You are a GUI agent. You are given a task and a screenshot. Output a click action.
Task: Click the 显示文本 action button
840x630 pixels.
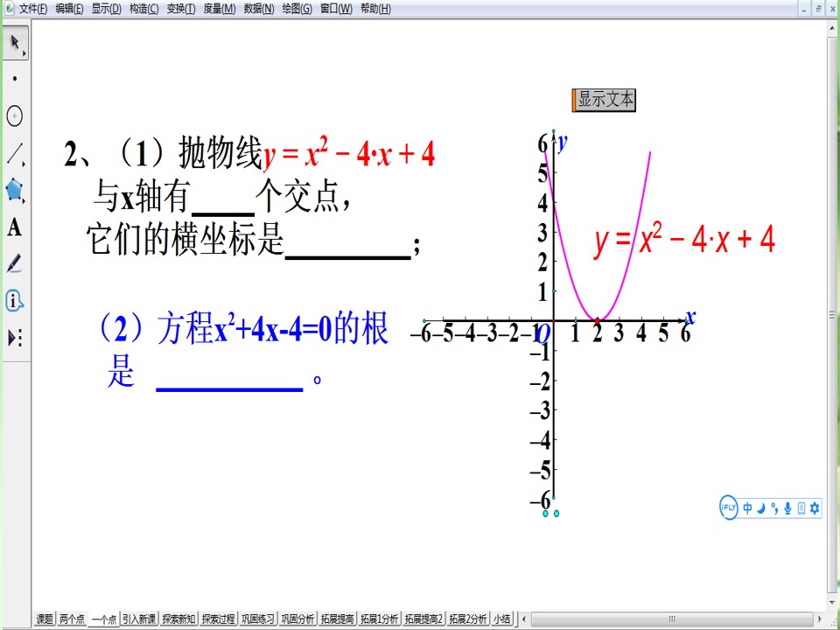[604, 100]
